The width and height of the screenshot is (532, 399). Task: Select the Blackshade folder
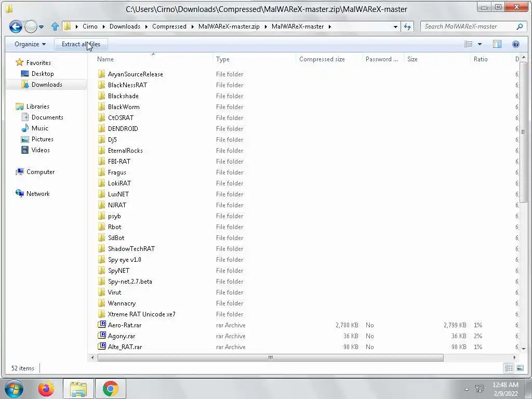pos(123,96)
